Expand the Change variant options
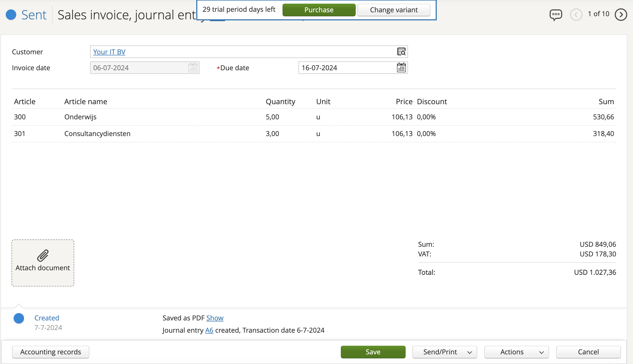The height and width of the screenshot is (364, 633). click(393, 10)
